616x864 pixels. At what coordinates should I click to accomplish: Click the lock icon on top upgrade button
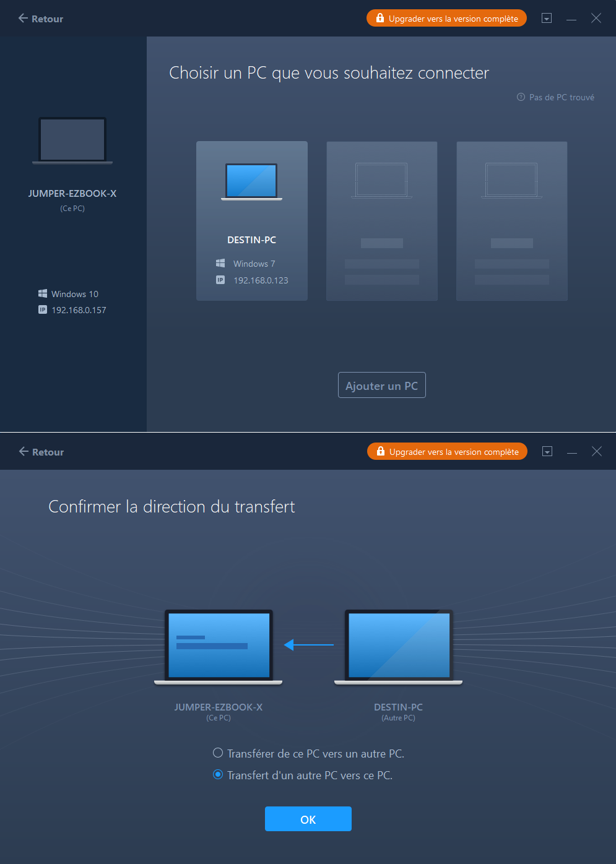tap(380, 18)
